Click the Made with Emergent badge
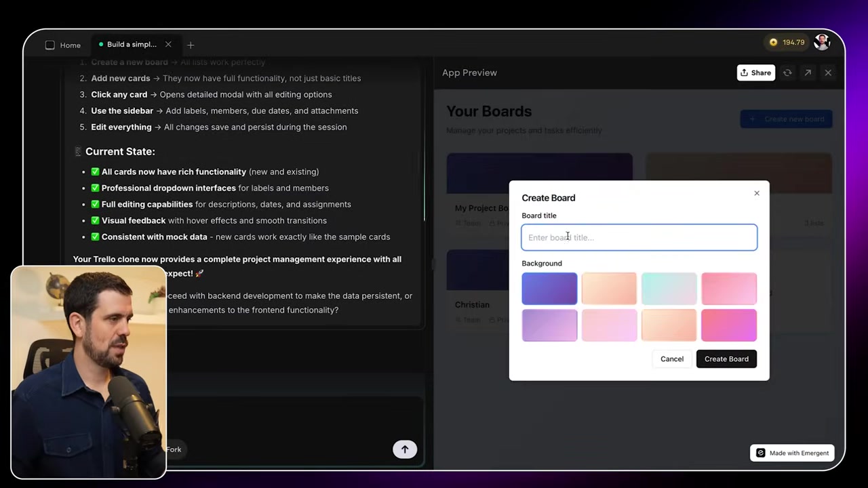The width and height of the screenshot is (868, 488). click(792, 453)
